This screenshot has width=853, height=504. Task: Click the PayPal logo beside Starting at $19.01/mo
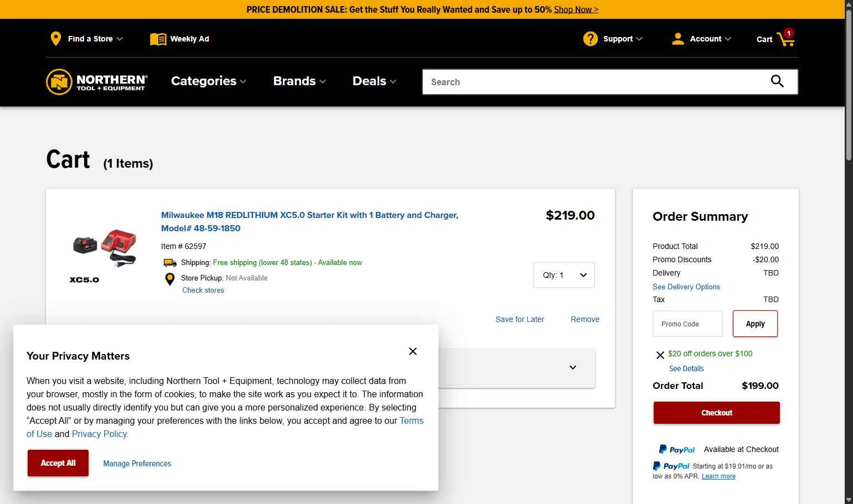tap(671, 466)
